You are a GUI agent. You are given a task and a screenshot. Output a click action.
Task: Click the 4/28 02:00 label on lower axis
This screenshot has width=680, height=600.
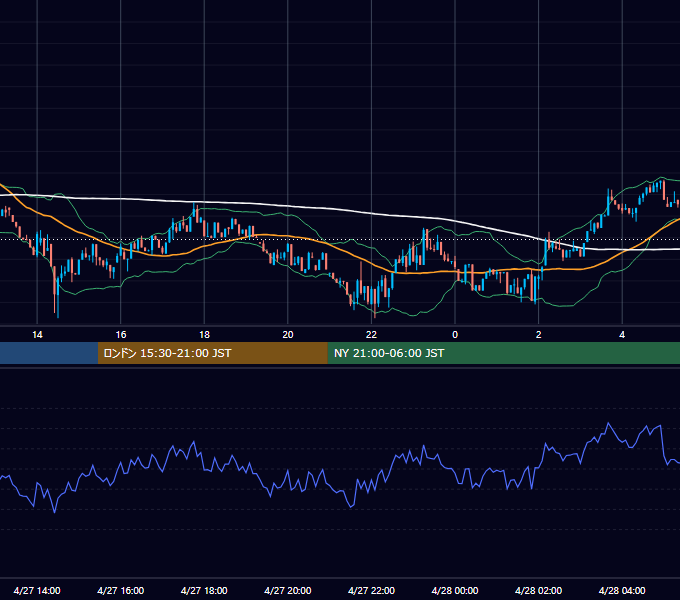pyautogui.click(x=538, y=590)
